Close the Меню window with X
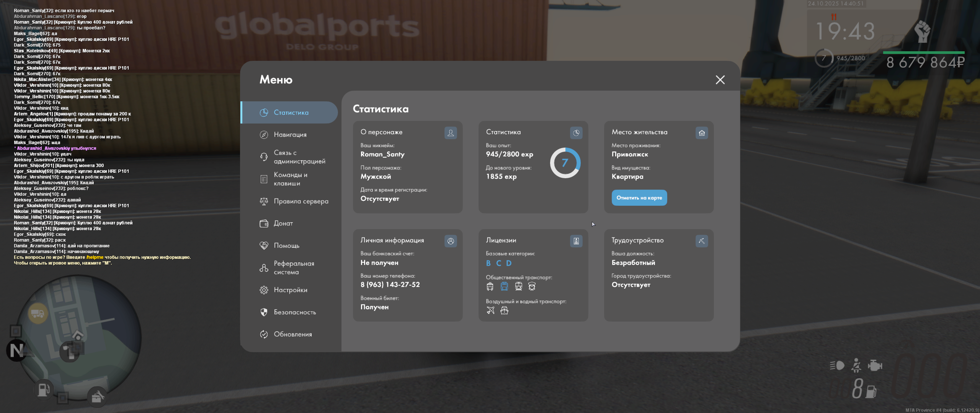The image size is (980, 413). pyautogui.click(x=720, y=80)
